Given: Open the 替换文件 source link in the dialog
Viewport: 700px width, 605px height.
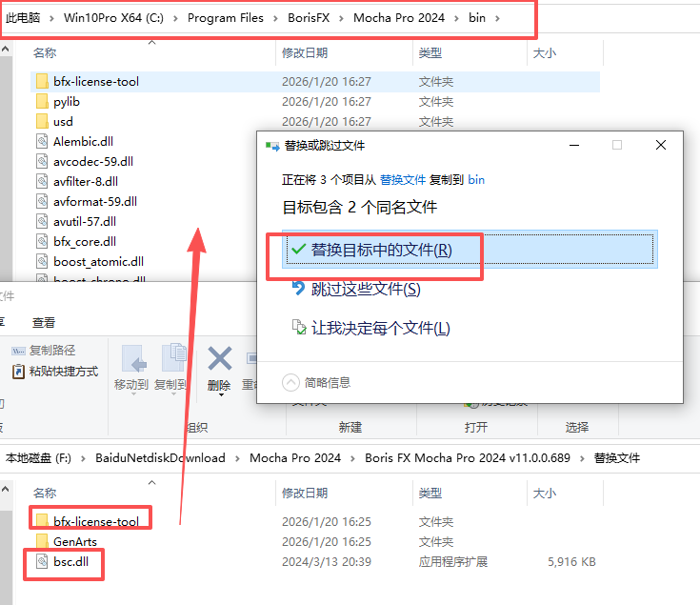Looking at the screenshot, I should [403, 180].
